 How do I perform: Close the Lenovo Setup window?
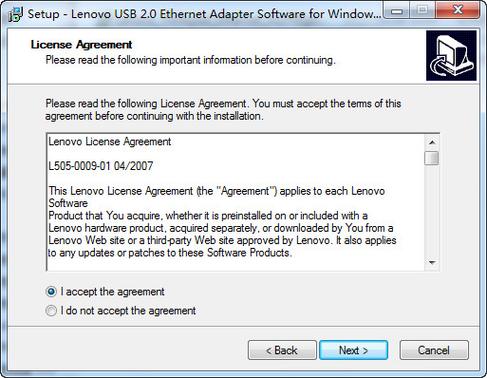click(x=458, y=11)
